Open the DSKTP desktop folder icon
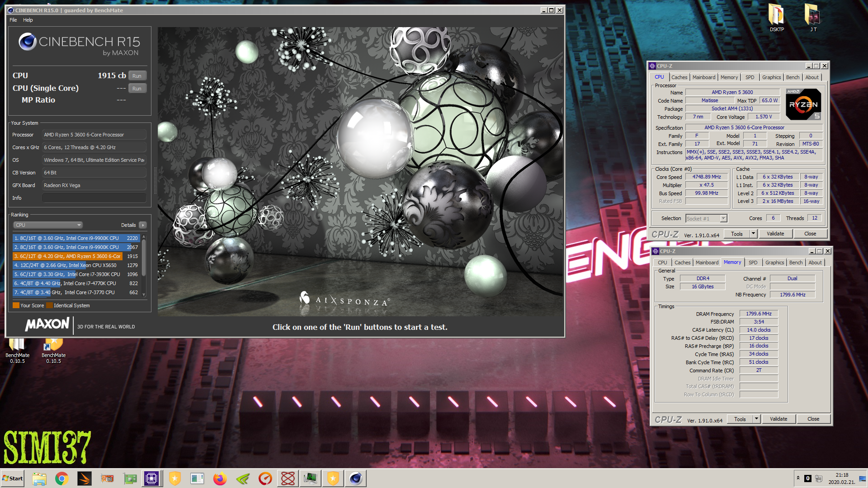The width and height of the screenshot is (868, 488). pyautogui.click(x=777, y=18)
